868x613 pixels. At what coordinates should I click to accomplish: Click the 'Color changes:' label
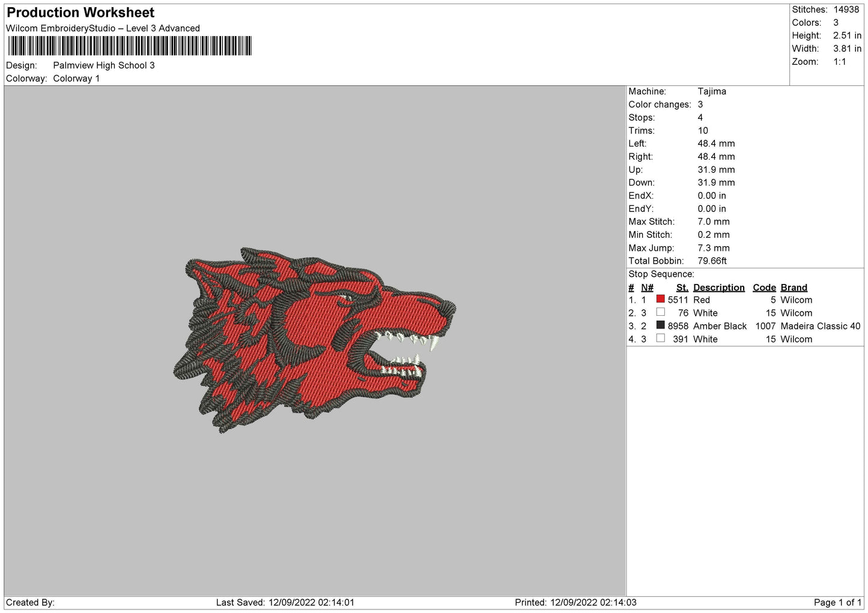tap(660, 104)
